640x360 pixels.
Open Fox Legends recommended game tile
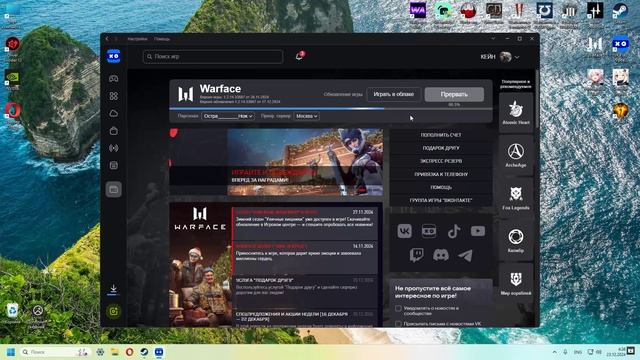pyautogui.click(x=516, y=198)
